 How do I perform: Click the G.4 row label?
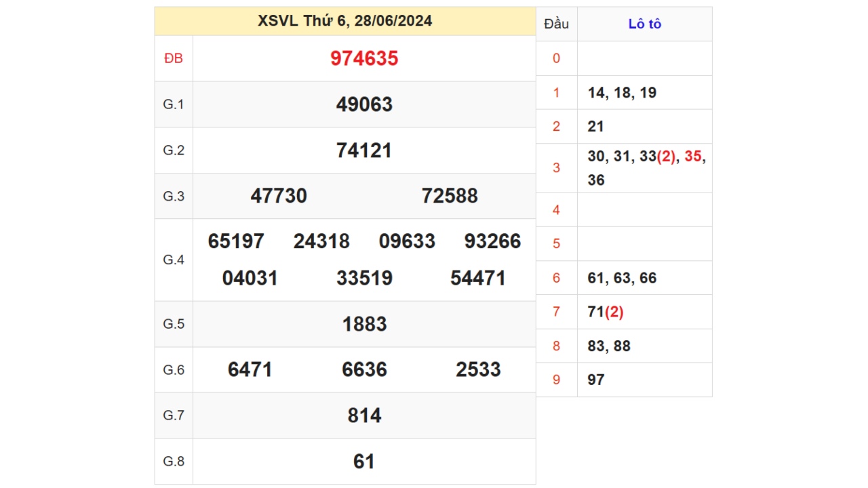click(x=174, y=260)
